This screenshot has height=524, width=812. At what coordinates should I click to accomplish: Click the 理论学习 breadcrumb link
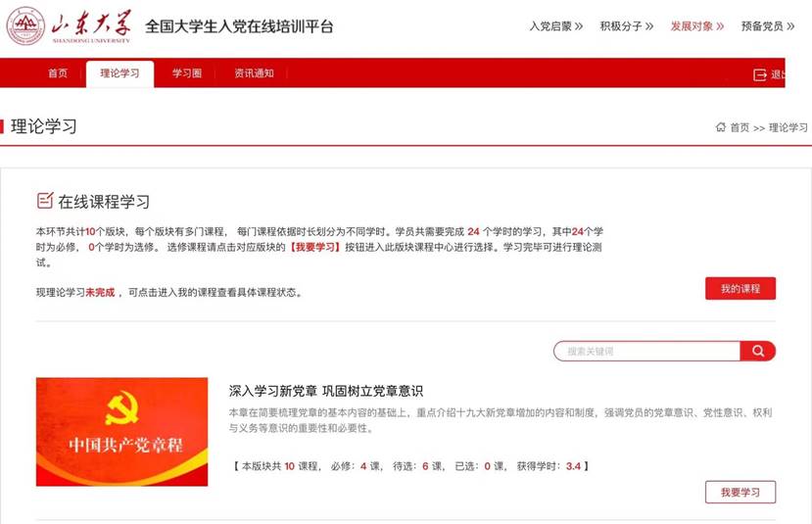point(788,128)
